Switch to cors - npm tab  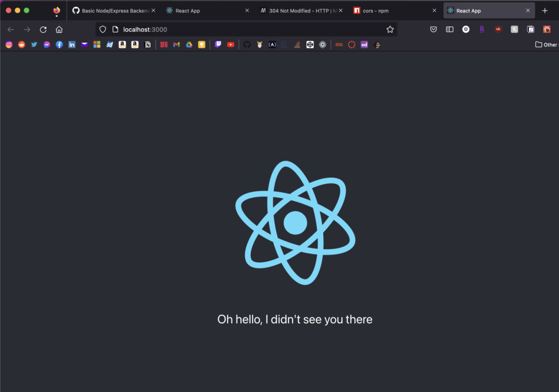396,11
